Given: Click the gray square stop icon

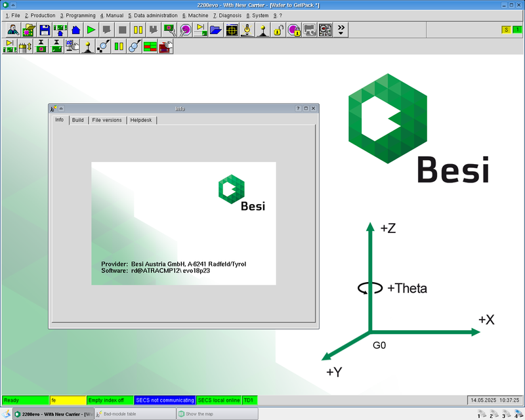Looking at the screenshot, I should coord(122,30).
